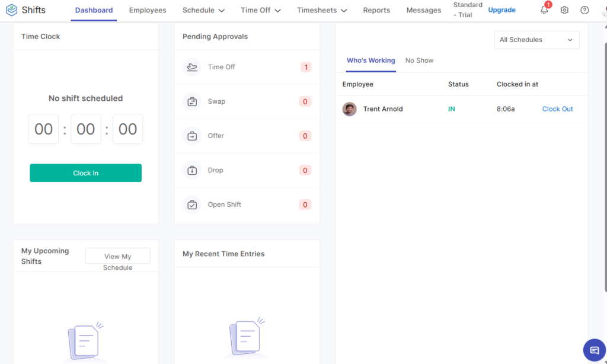Open the Dashboard tab
Viewport: 607px width, 364px height.
pos(94,11)
